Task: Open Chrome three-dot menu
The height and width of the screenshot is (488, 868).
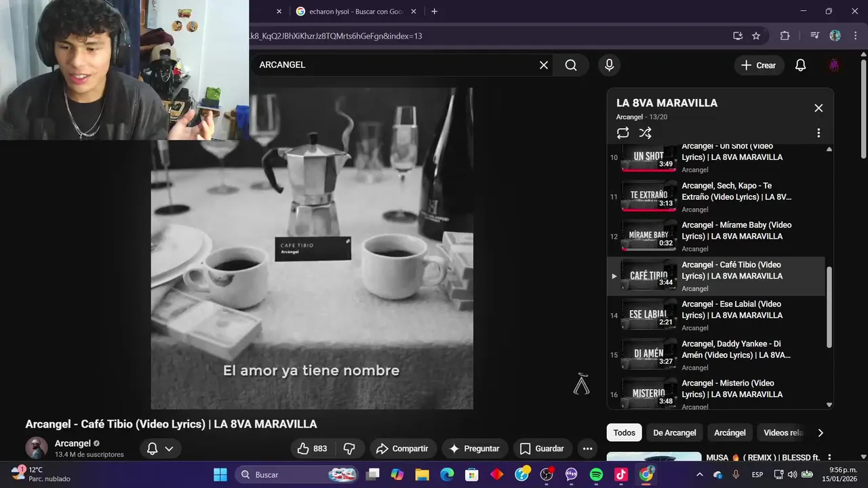Action: 854,36
